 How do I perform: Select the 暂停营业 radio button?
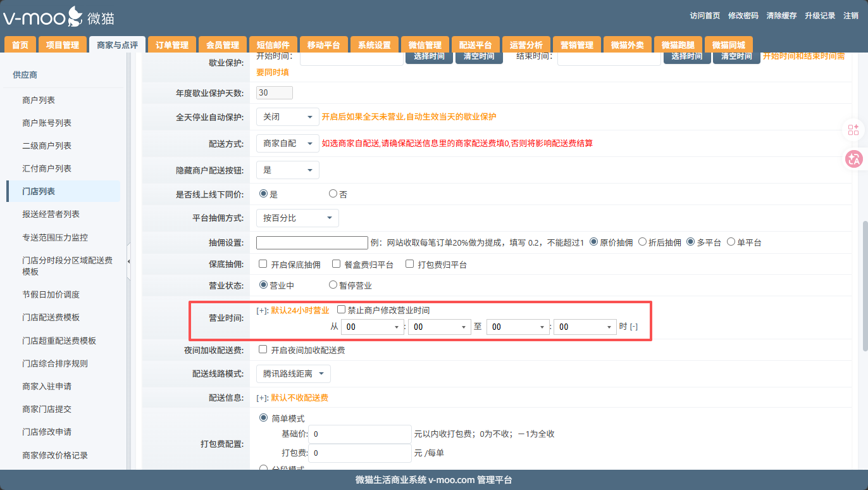[333, 285]
